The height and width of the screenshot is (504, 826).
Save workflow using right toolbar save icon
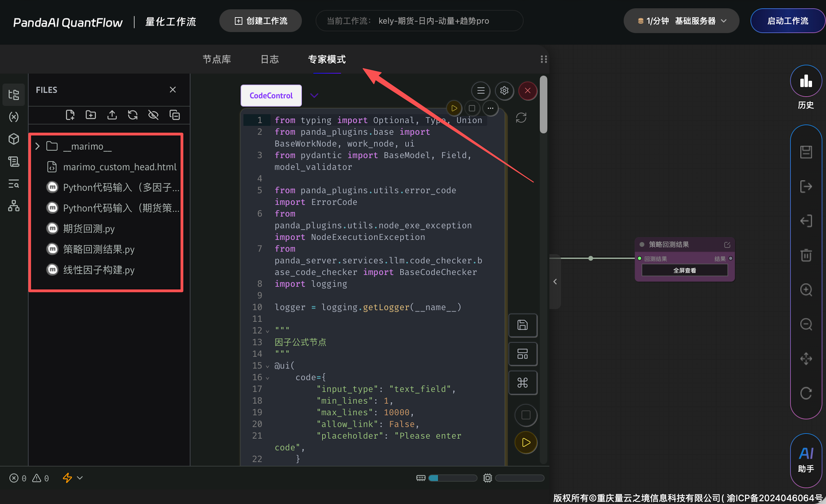click(806, 152)
